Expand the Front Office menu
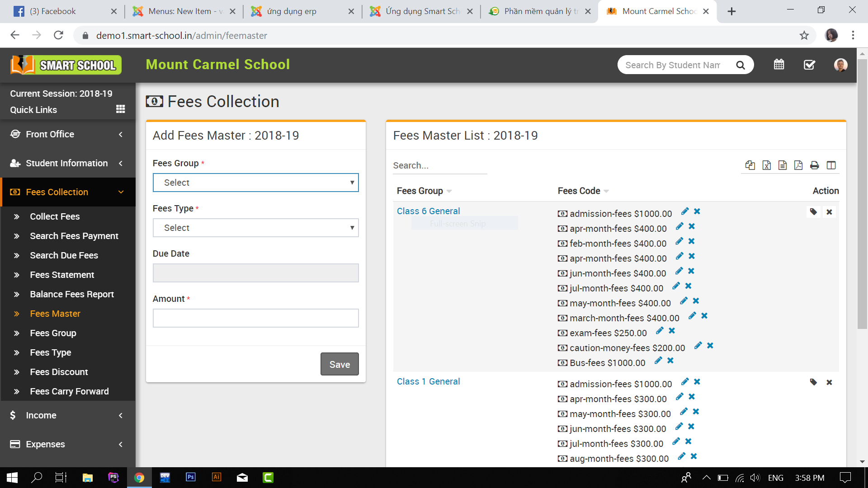 (x=68, y=134)
